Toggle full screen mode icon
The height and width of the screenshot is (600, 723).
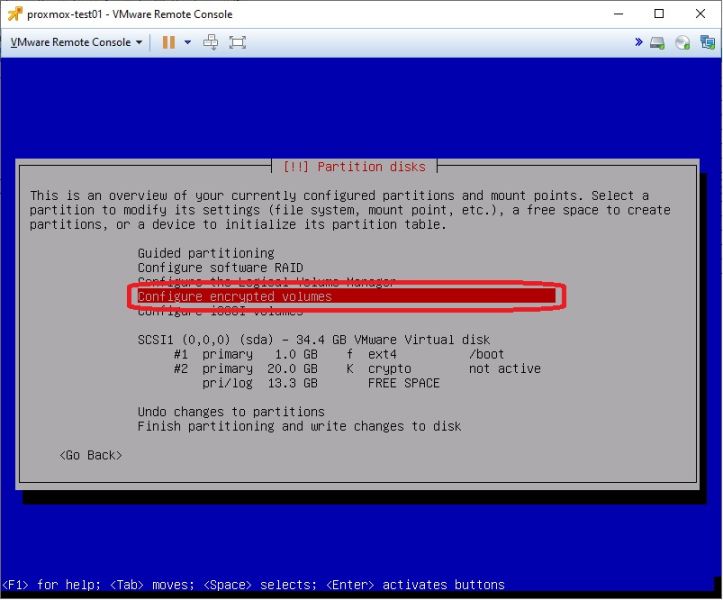point(237,42)
